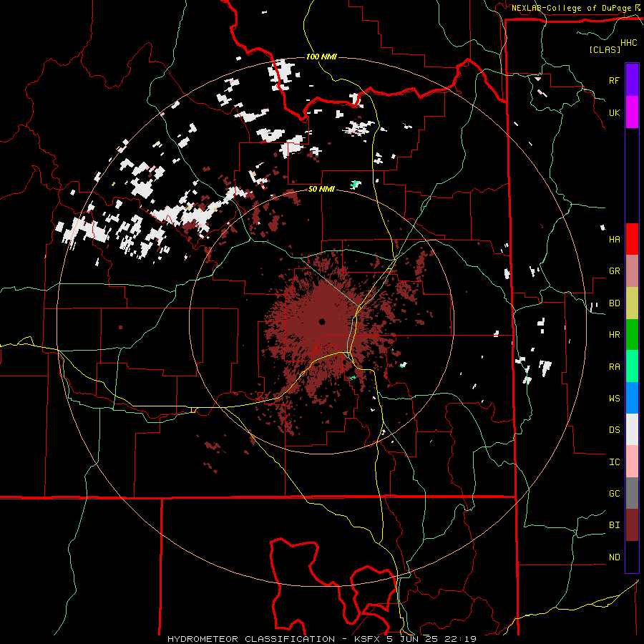644x644 pixels.
Task: Click the GR legend label
Action: tap(614, 271)
